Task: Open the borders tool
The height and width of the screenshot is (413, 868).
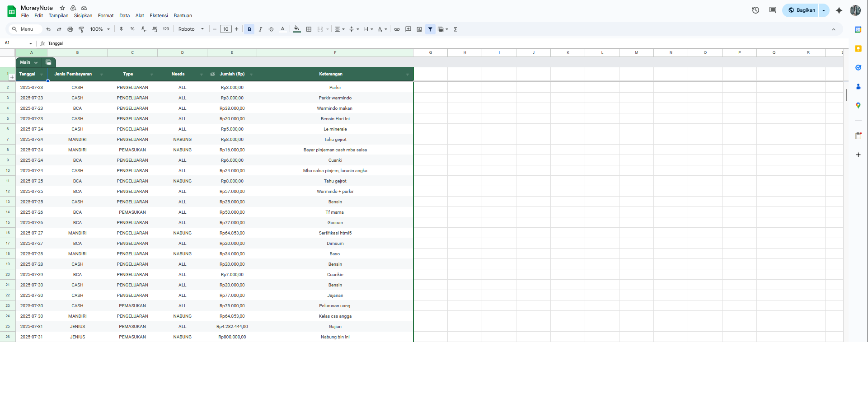Action: coord(309,29)
